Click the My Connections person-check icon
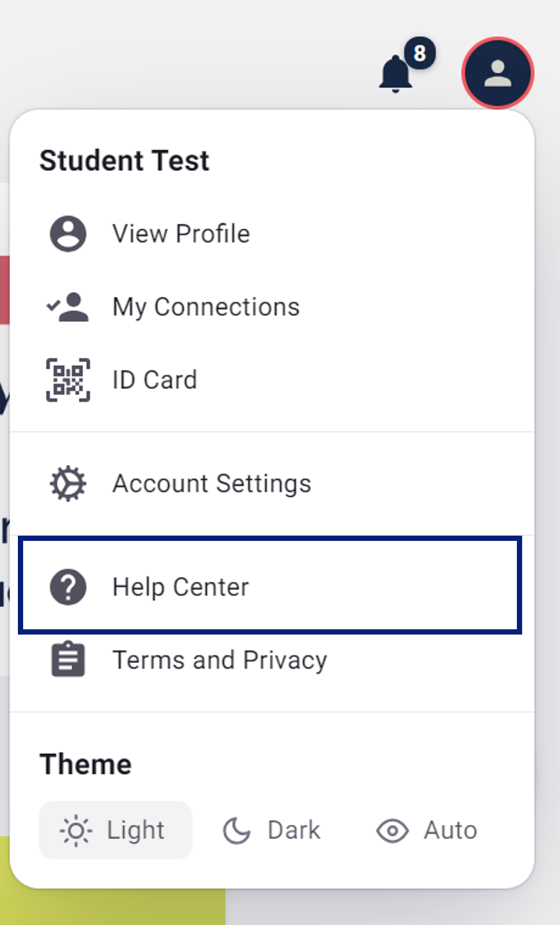The height and width of the screenshot is (925, 560). (68, 307)
